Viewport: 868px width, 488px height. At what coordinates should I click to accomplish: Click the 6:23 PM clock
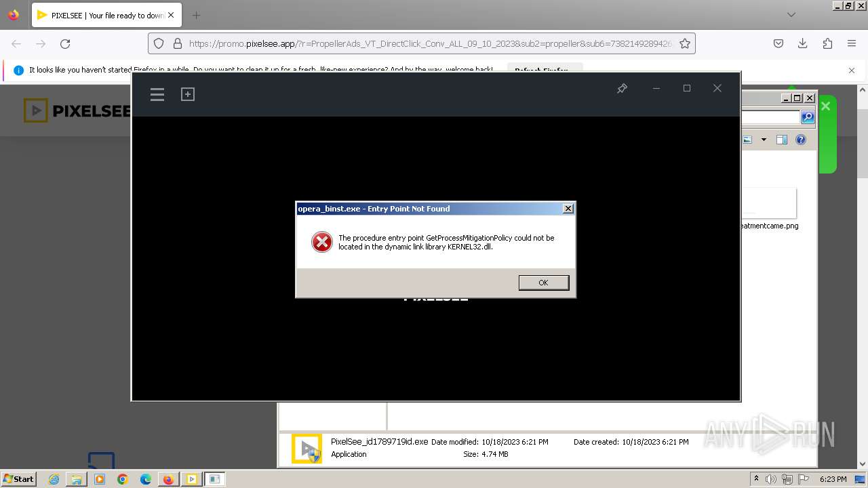coord(833,479)
